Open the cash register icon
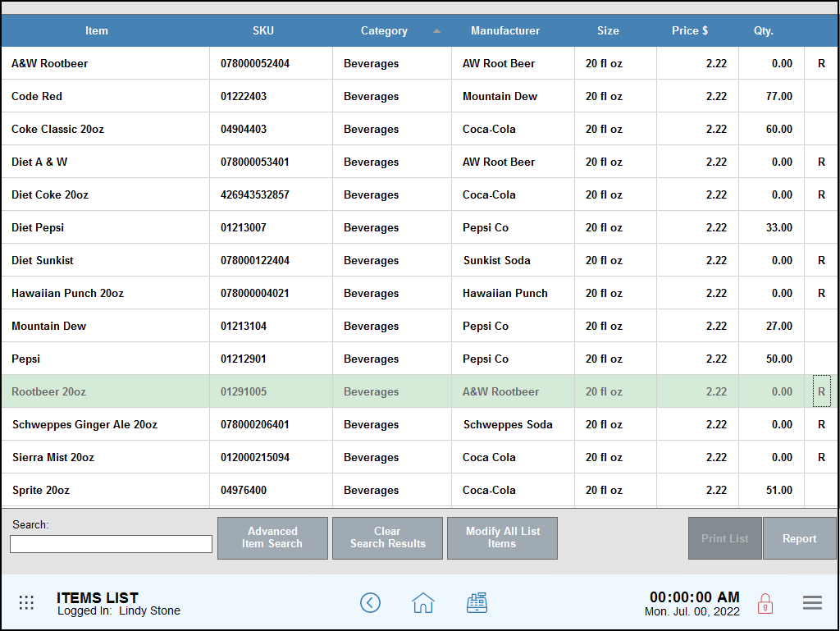 [x=477, y=602]
